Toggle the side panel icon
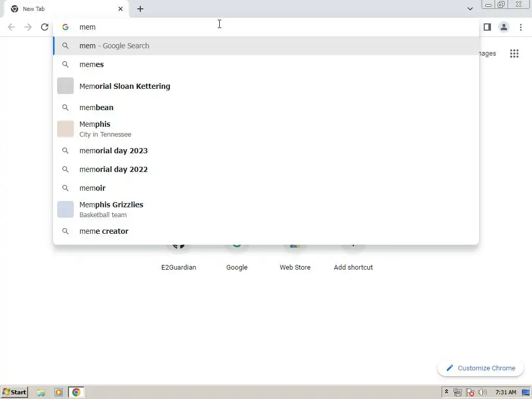This screenshot has width=532, height=399. pos(487,27)
